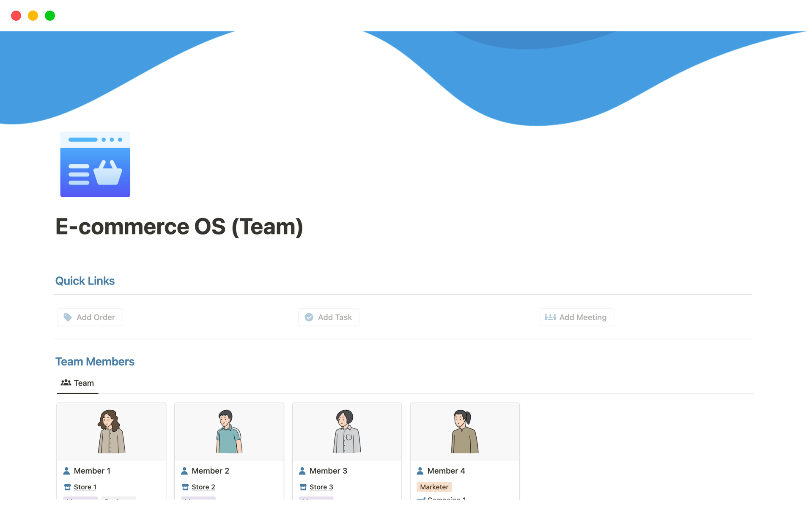Click the person icon beside Member 1

66,470
